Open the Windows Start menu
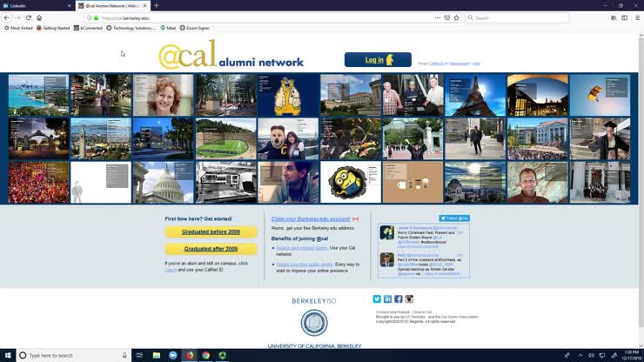Image resolution: width=644 pixels, height=362 pixels. pyautogui.click(x=8, y=355)
